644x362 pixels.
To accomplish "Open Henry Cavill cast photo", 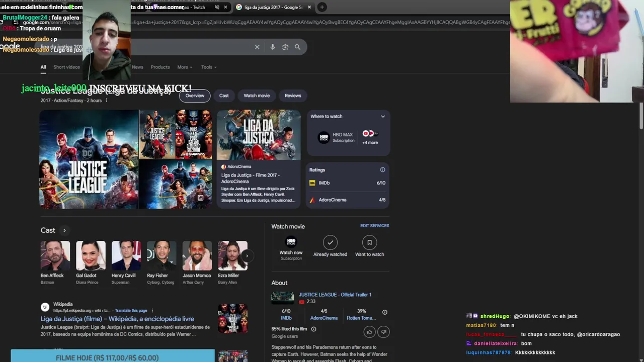I will (x=126, y=255).
